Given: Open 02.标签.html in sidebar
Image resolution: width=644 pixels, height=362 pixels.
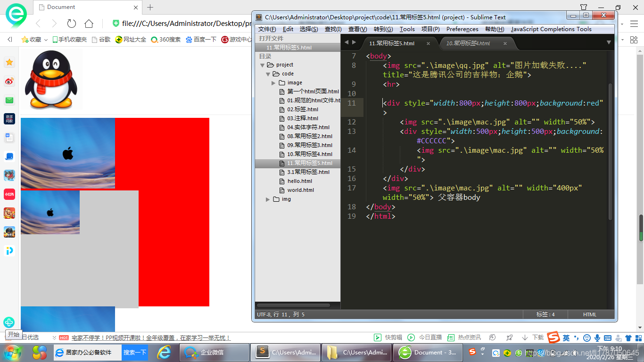Looking at the screenshot, I should click(303, 109).
